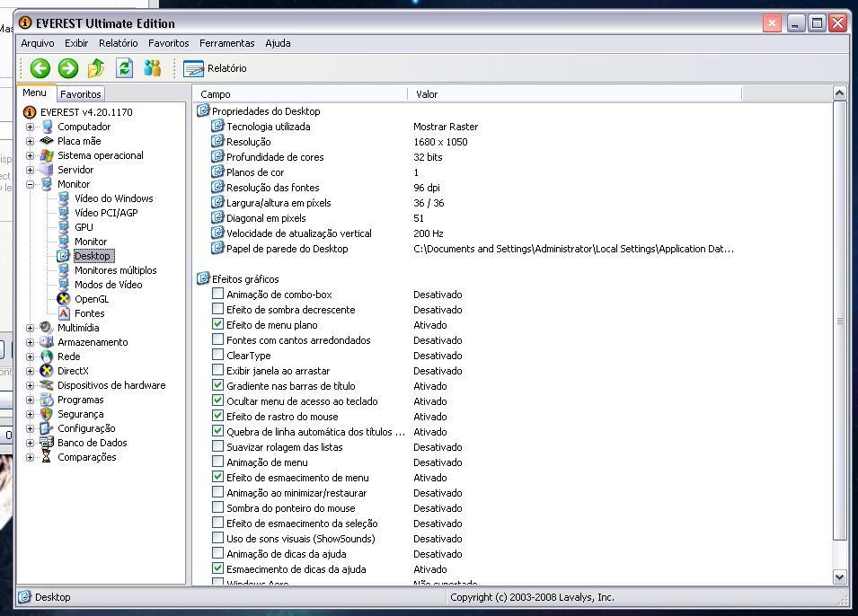
Task: Click the DirectX icon in tree
Action: (47, 370)
